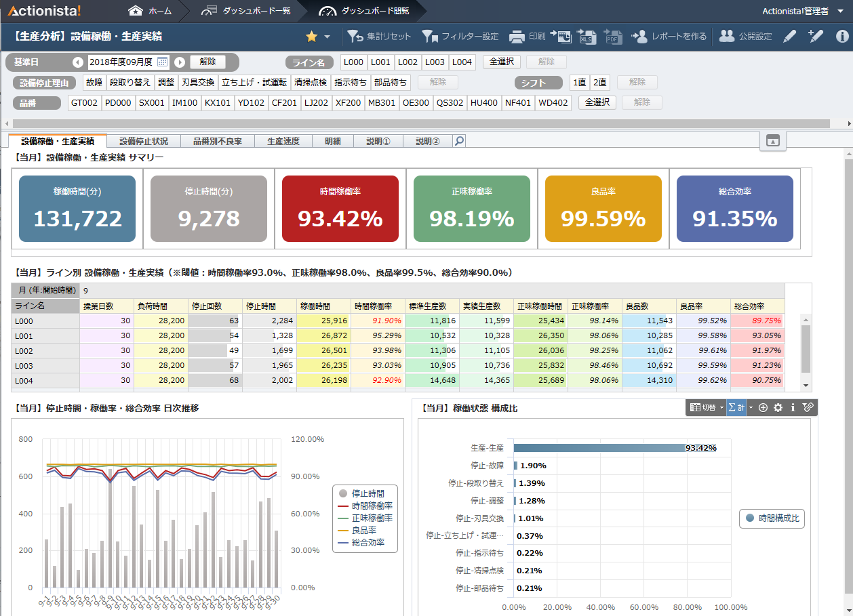This screenshot has width=853, height=616.
Task: Click the 解除 button next to the date
Action: click(207, 62)
